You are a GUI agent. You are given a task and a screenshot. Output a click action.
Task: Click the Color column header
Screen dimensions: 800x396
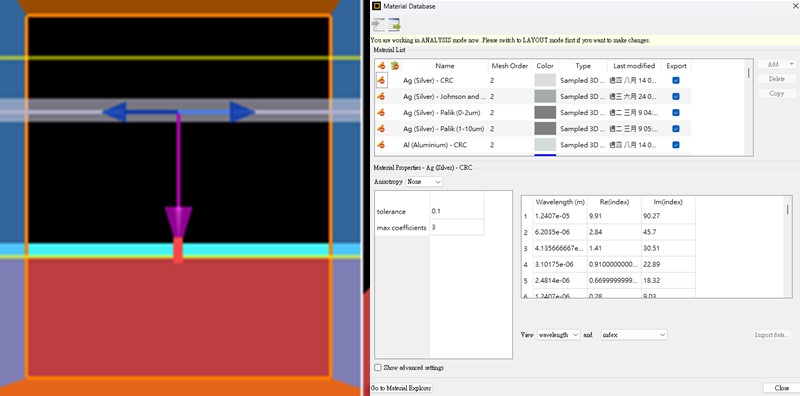click(545, 66)
